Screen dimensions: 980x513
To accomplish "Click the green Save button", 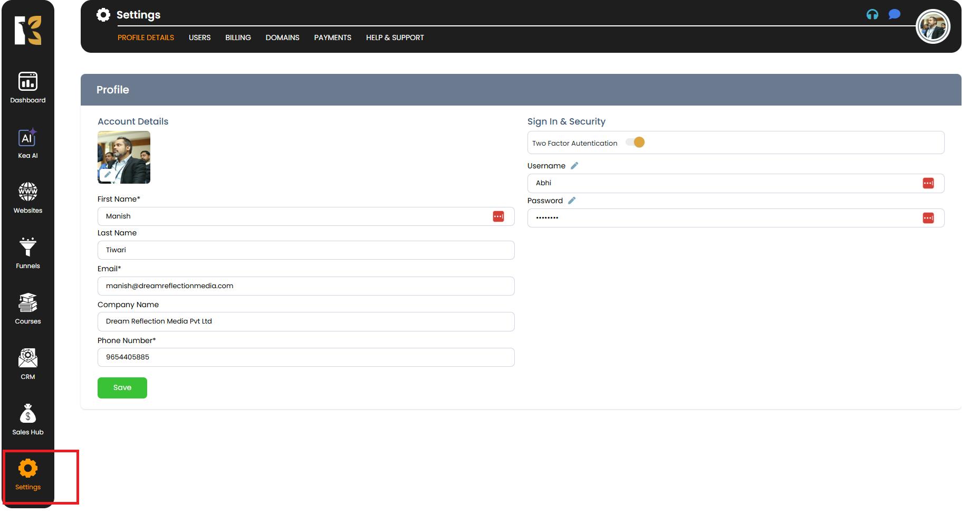I will 122,388.
